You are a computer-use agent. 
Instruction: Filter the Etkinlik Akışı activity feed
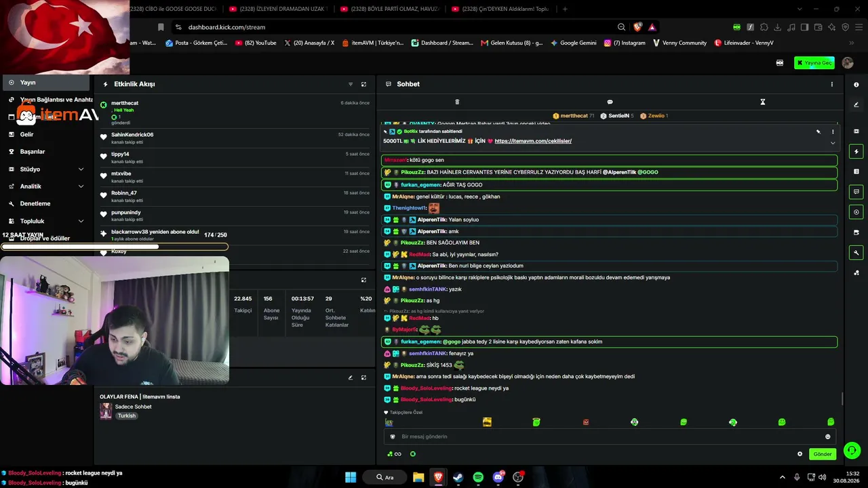click(x=351, y=84)
